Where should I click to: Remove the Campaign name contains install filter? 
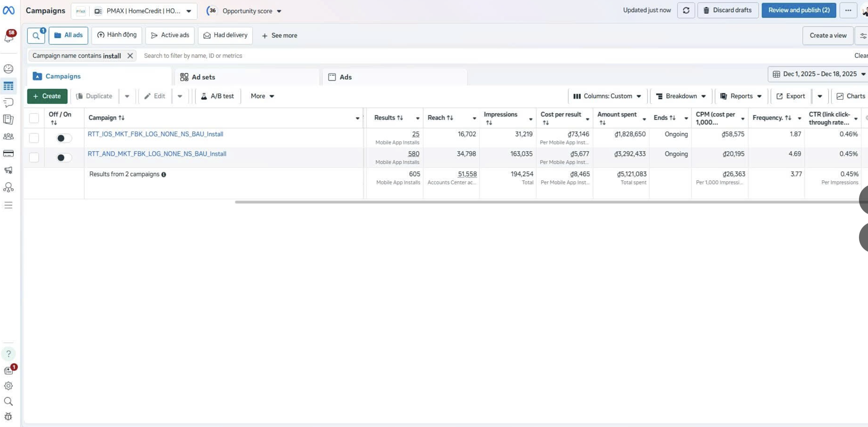click(x=130, y=56)
